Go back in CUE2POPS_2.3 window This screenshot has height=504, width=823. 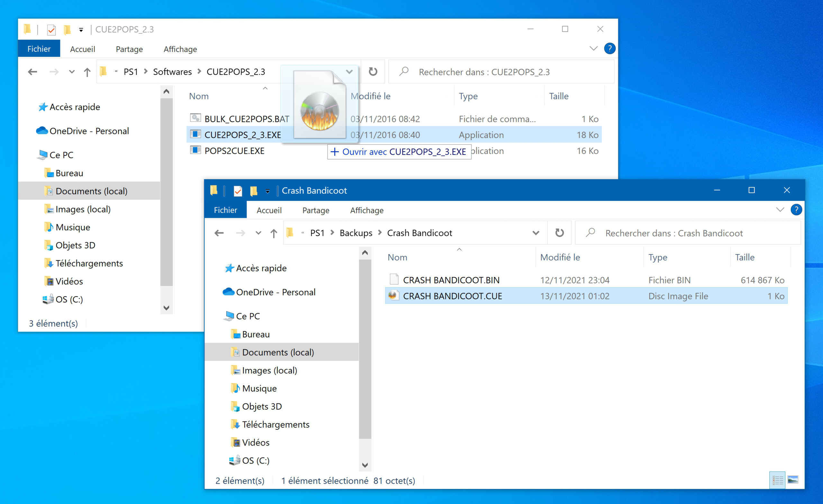32,72
